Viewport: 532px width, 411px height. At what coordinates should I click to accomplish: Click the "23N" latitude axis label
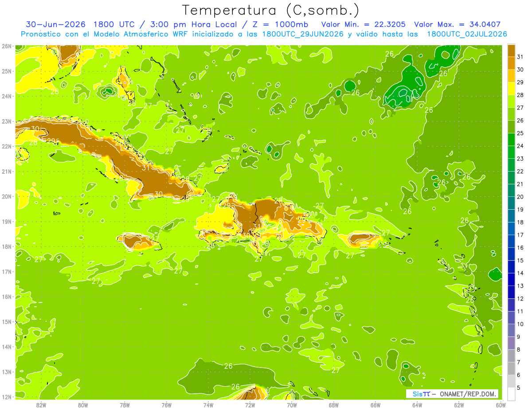tap(7, 121)
